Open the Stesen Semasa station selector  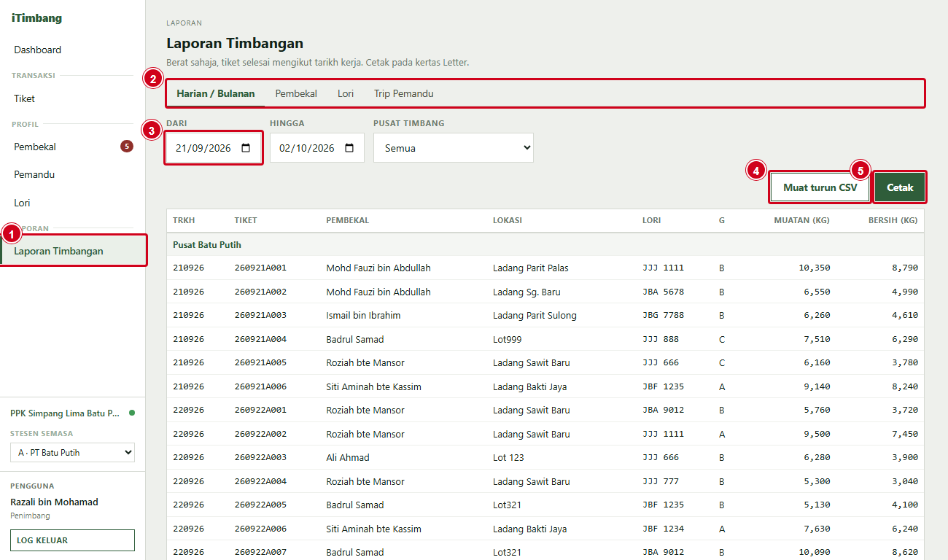pyautogui.click(x=72, y=453)
